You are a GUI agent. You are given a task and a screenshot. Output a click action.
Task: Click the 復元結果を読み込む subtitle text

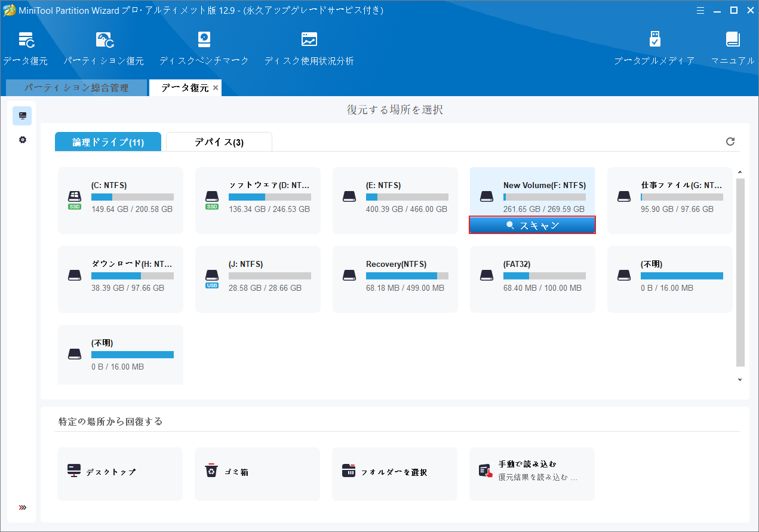click(537, 477)
